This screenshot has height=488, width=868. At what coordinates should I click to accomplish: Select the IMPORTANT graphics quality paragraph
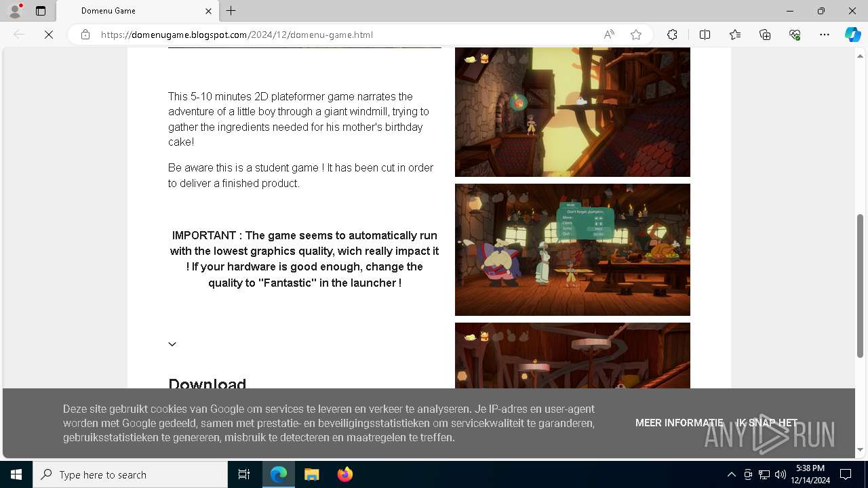pyautogui.click(x=304, y=259)
